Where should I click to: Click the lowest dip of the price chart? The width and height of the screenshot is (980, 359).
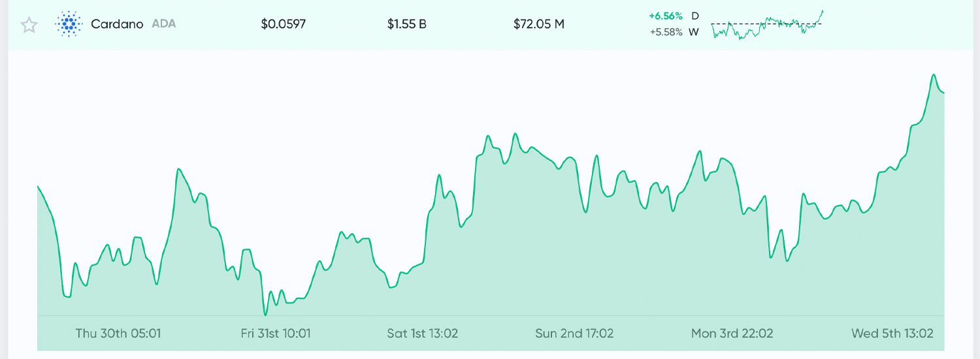(x=265, y=315)
